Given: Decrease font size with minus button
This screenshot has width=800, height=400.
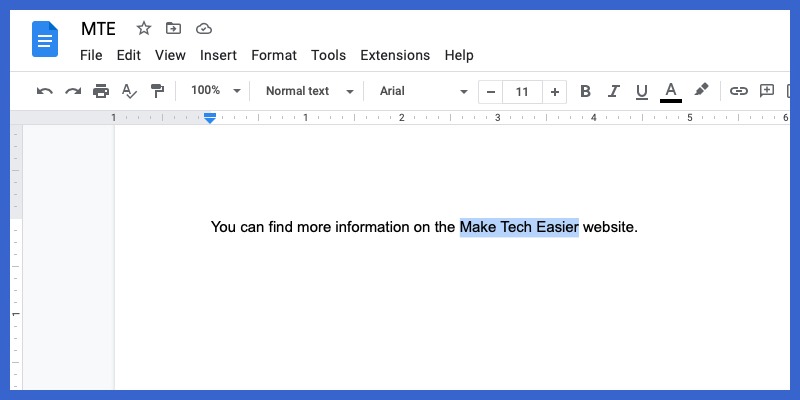Looking at the screenshot, I should (491, 92).
